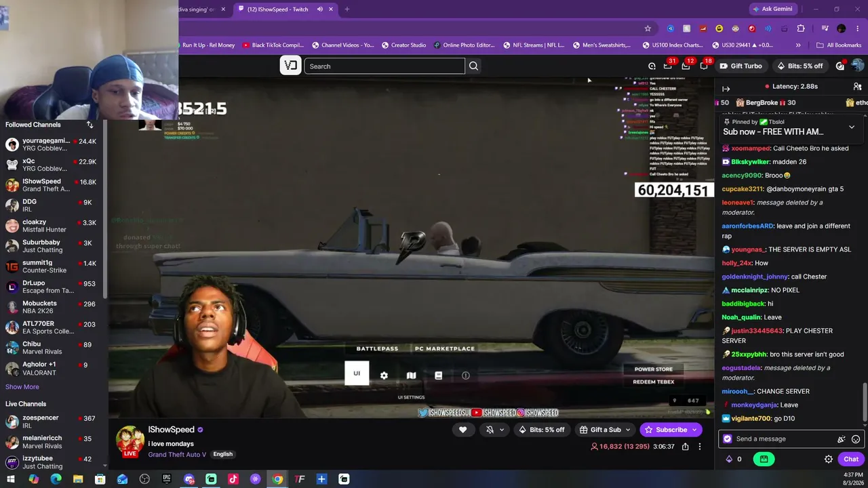This screenshot has width=868, height=488.
Task: Open the NFL Streams bookmark
Action: pos(534,45)
